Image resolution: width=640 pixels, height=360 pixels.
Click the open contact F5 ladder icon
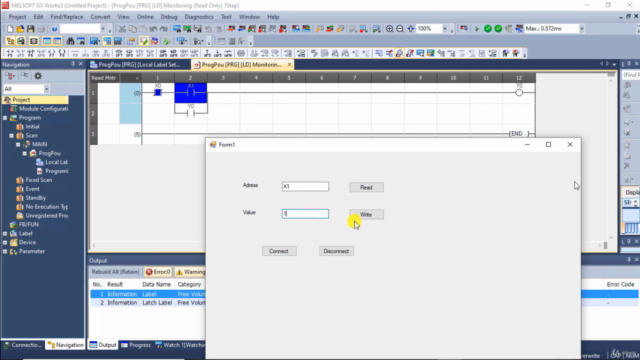(10, 53)
